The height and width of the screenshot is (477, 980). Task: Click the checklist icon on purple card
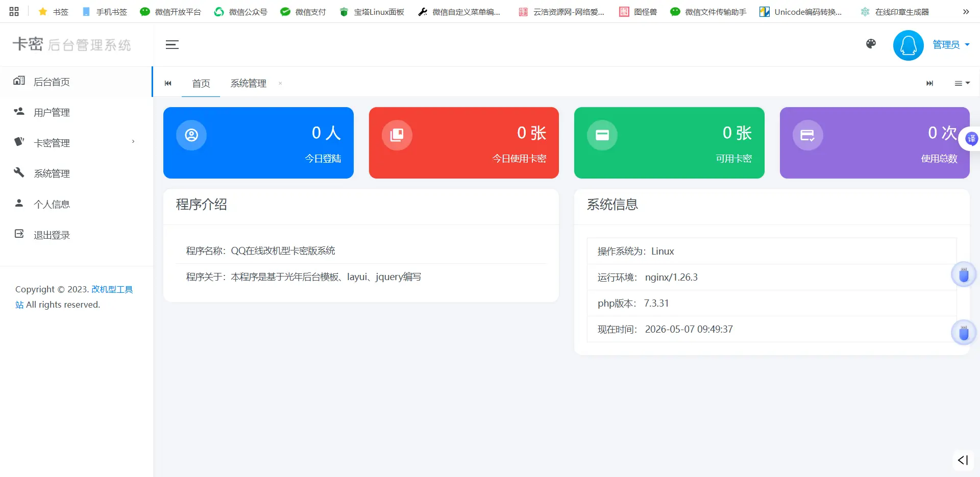[808, 135]
